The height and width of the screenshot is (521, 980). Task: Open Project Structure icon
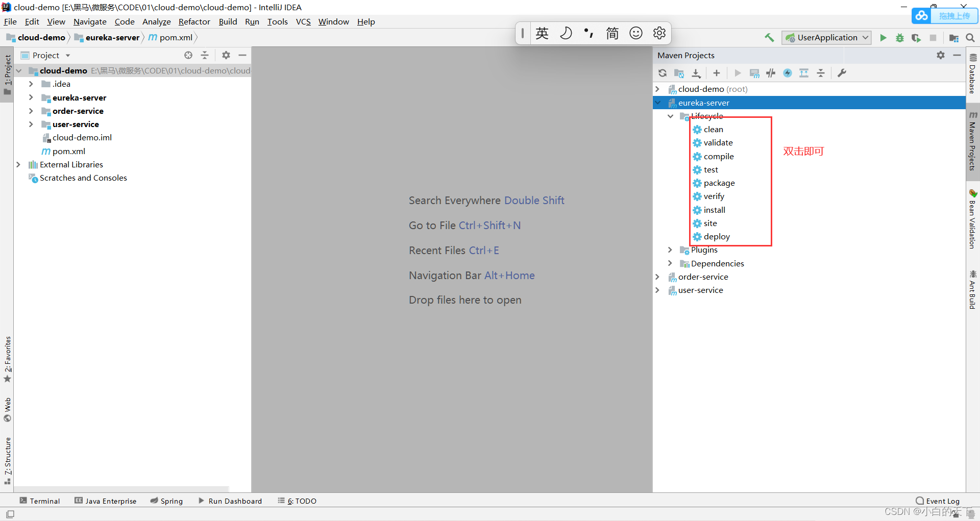(x=953, y=37)
